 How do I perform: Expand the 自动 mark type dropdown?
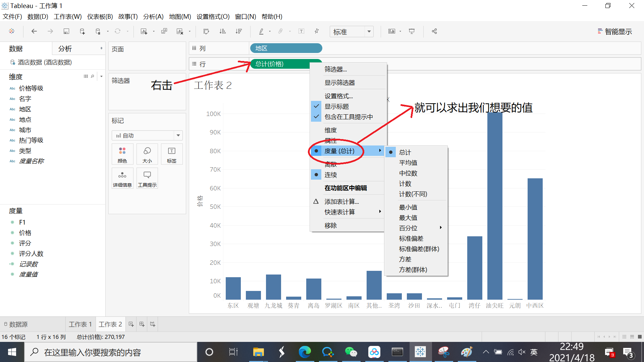tap(178, 135)
